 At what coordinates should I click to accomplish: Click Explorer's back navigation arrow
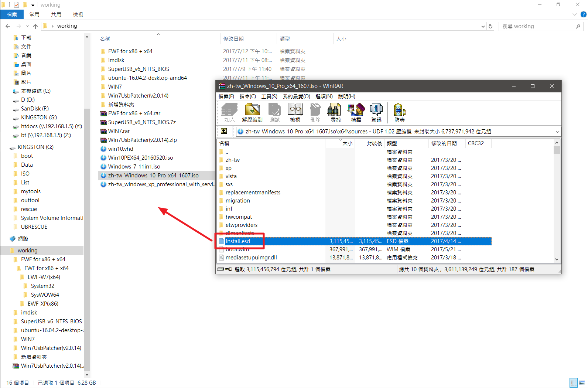click(x=8, y=26)
